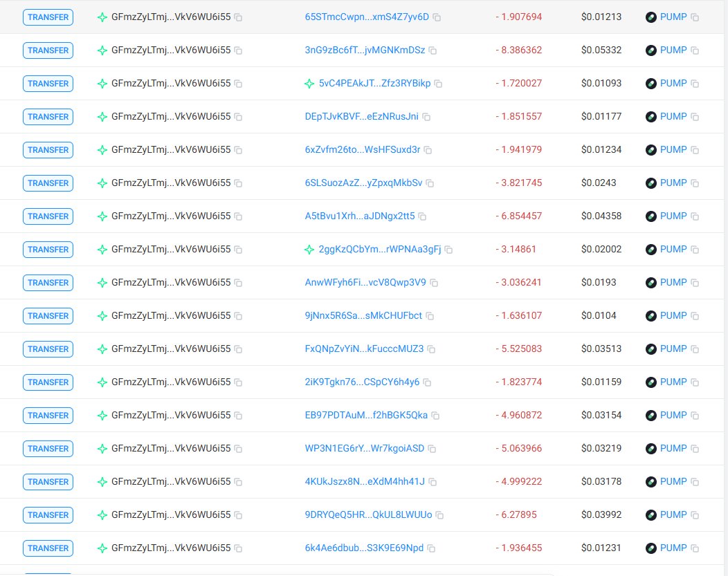Select the value $0.03219

pyautogui.click(x=601, y=449)
